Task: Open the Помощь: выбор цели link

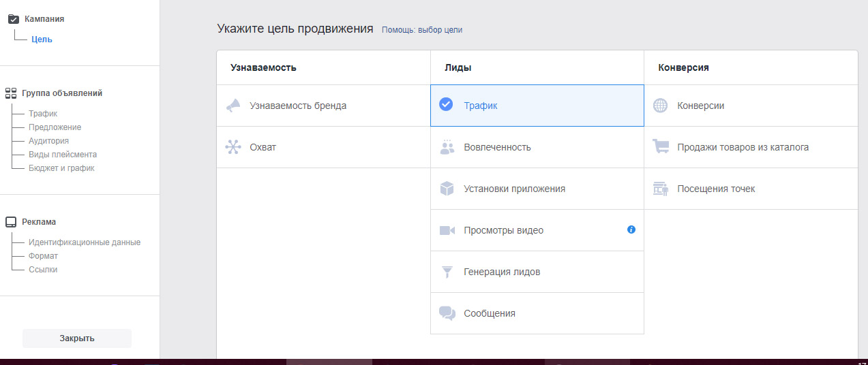Action: (x=426, y=30)
